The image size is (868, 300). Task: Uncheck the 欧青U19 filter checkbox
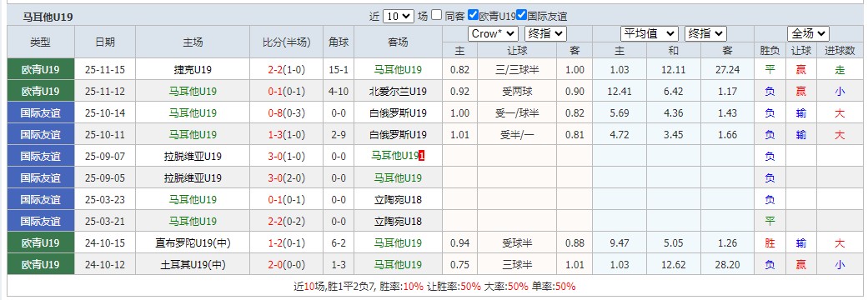(x=473, y=15)
